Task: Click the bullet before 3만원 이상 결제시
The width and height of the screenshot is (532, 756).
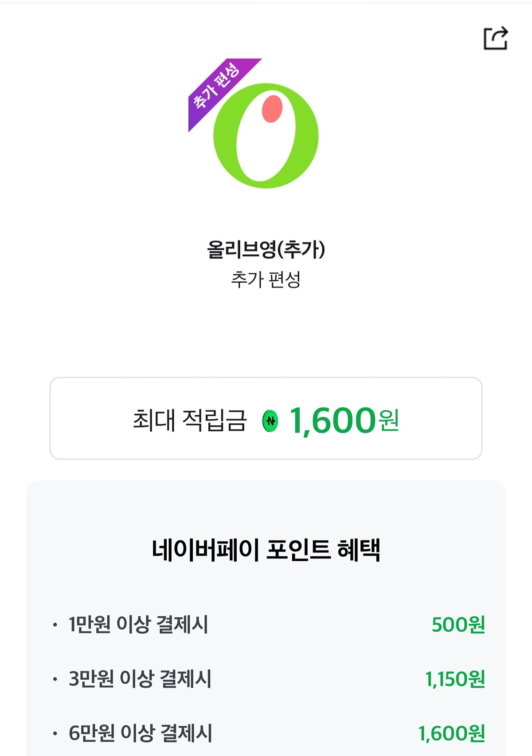Action: tap(55, 679)
